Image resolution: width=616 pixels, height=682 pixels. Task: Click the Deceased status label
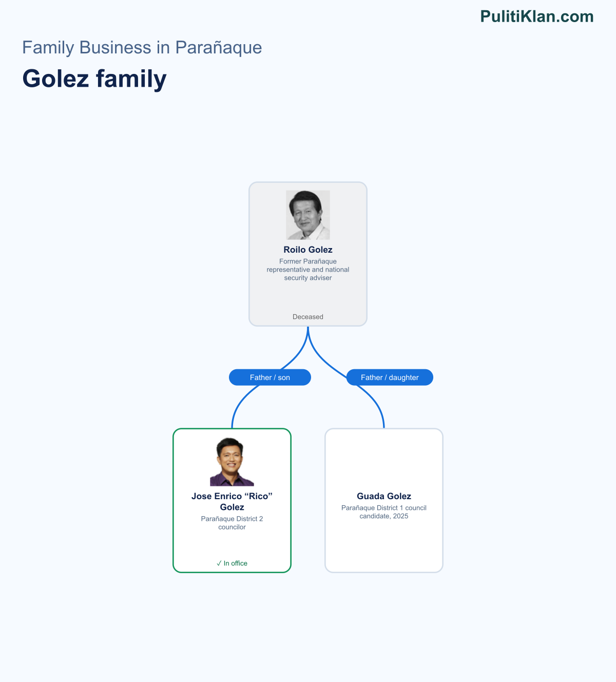coord(308,317)
